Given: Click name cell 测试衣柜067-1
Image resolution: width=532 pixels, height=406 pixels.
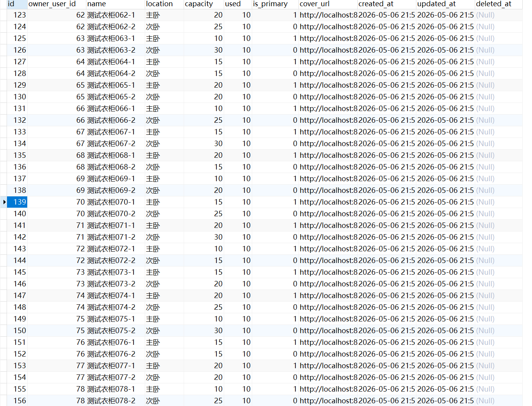Looking at the screenshot, I should point(115,132).
